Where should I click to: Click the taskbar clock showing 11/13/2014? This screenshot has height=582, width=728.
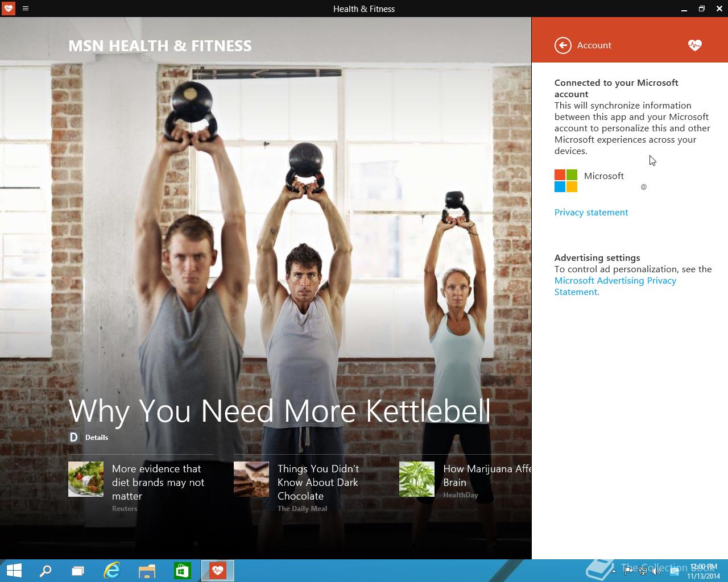(x=704, y=571)
